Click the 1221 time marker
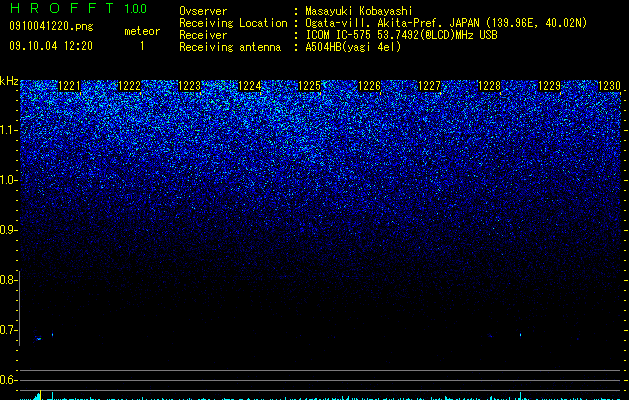Image resolution: width=629 pixels, height=400 pixels. pos(69,86)
